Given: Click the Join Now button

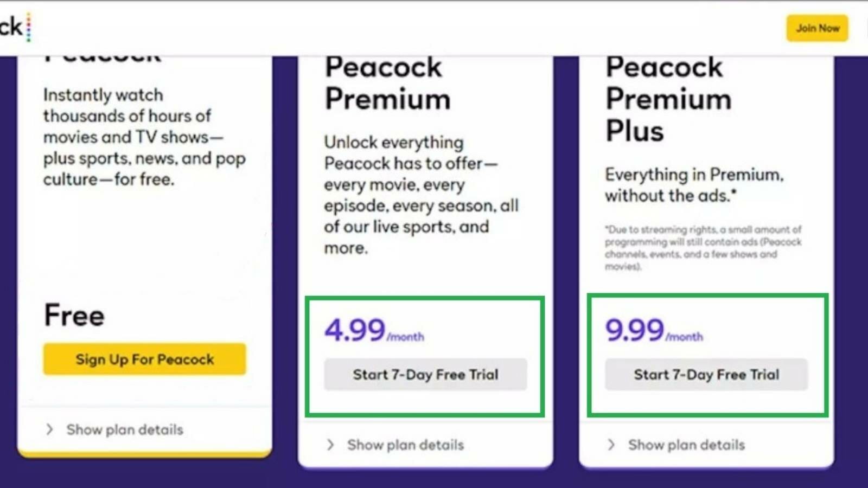Looking at the screenshot, I should click(817, 28).
